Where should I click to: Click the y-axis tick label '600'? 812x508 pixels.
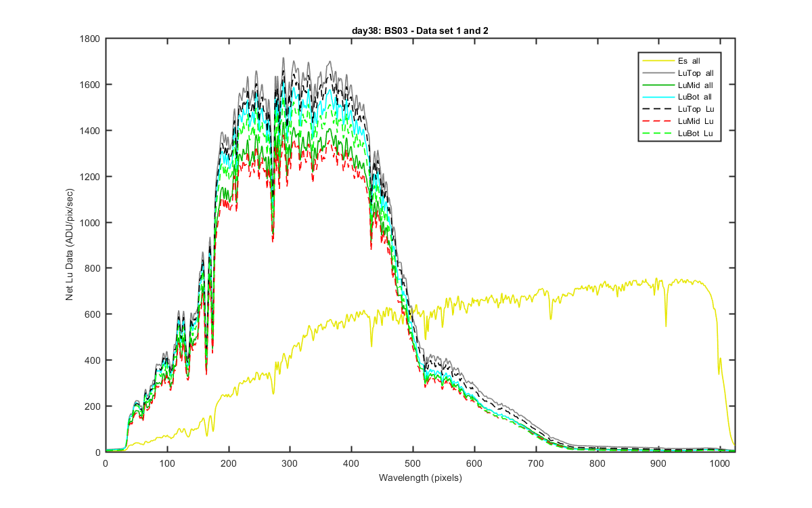(x=93, y=314)
